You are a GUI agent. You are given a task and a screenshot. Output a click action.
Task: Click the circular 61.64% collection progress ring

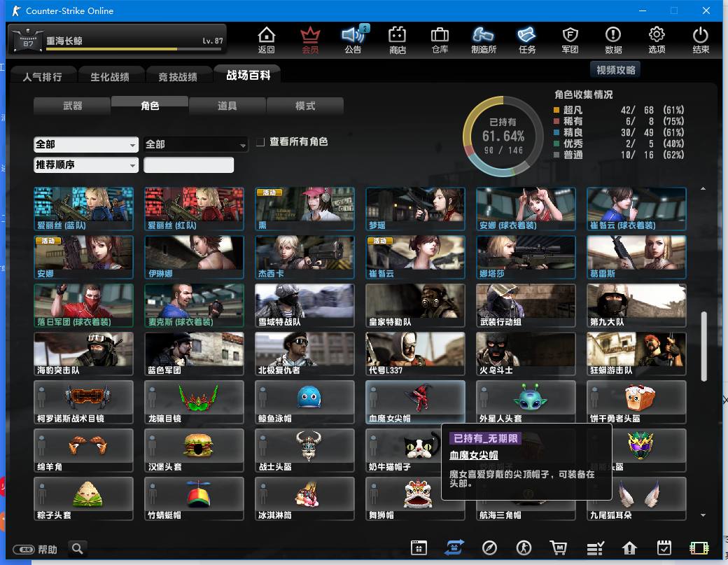[x=503, y=137]
